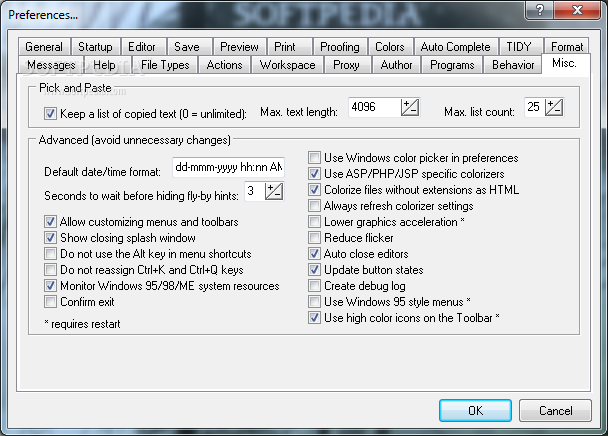This screenshot has width=608, height=436.
Task: Click the Max. text length spin button
Action: pyautogui.click(x=411, y=108)
